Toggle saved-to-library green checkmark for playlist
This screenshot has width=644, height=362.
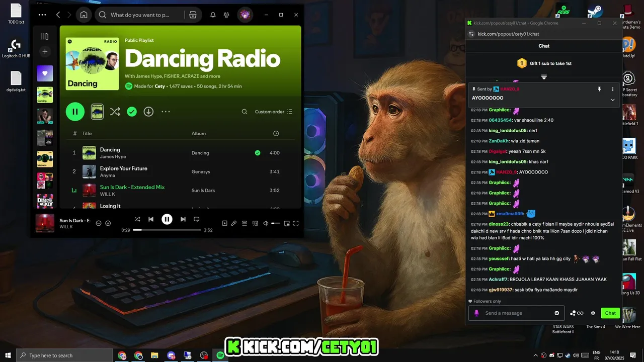(x=132, y=112)
